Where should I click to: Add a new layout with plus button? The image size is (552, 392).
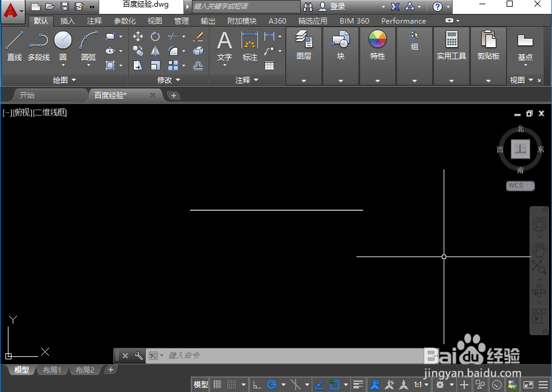[x=111, y=370]
